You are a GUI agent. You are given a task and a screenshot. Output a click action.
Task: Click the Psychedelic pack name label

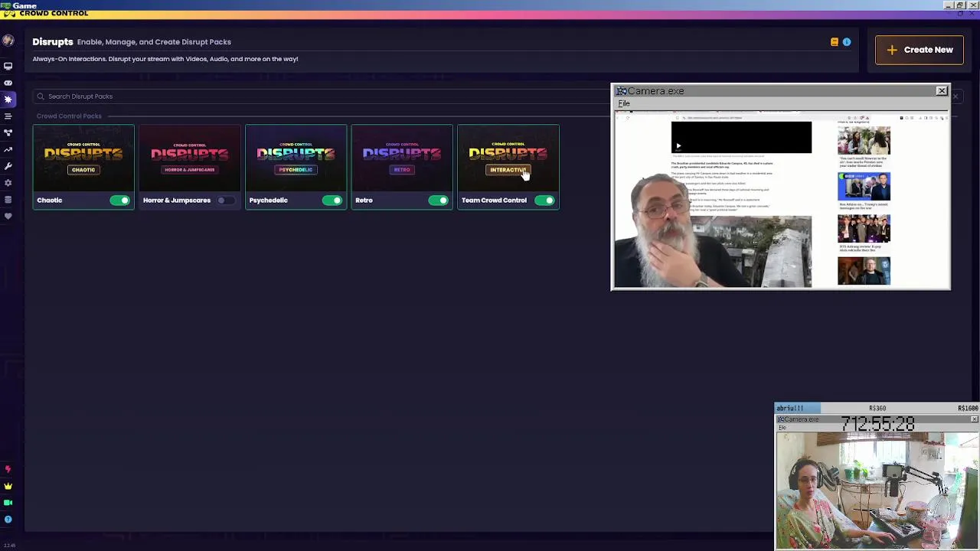268,201
